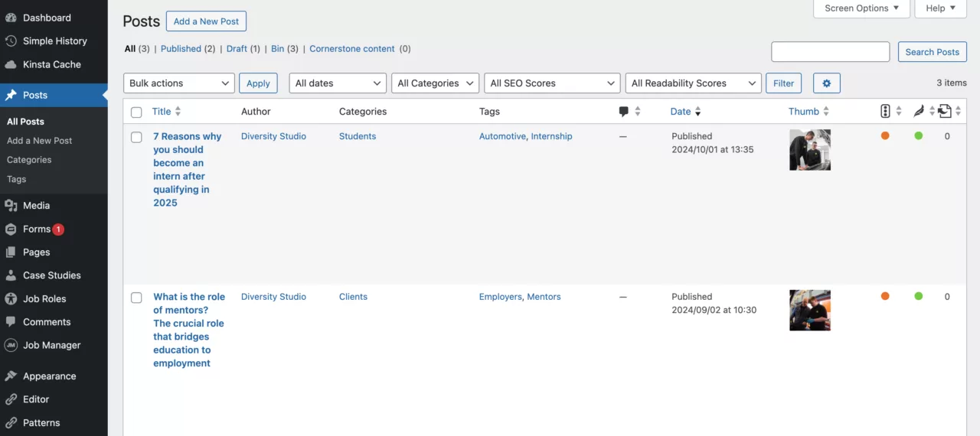Open Simple History via its clock icon
This screenshot has width=980, height=436.
coord(11,41)
